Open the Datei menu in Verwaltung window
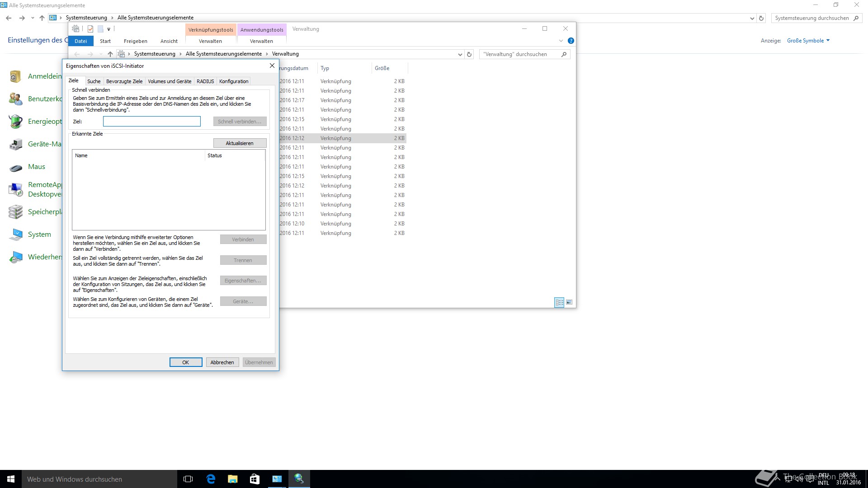This screenshot has width=868, height=488. point(81,41)
